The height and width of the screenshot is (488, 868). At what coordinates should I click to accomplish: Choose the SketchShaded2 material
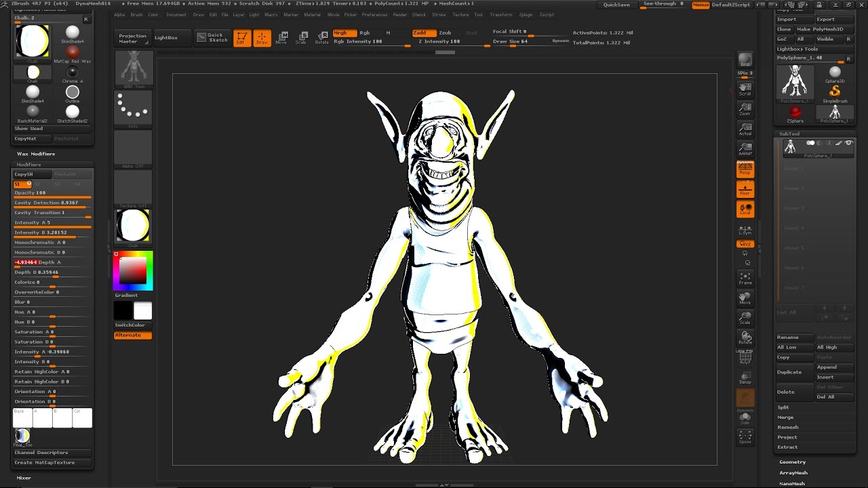[72, 114]
